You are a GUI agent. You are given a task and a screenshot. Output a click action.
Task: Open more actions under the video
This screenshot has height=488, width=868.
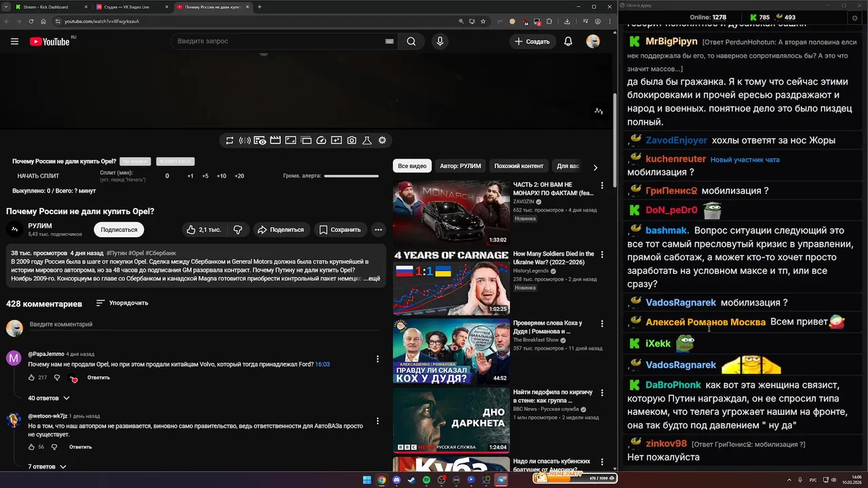pos(378,230)
